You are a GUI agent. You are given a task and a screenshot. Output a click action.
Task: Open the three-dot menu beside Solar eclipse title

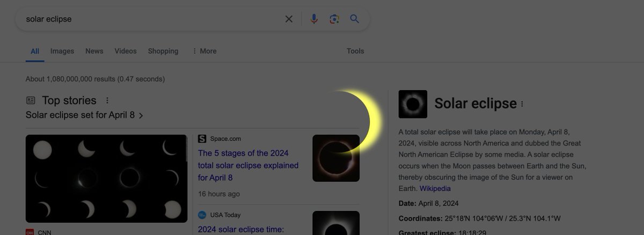(x=522, y=104)
